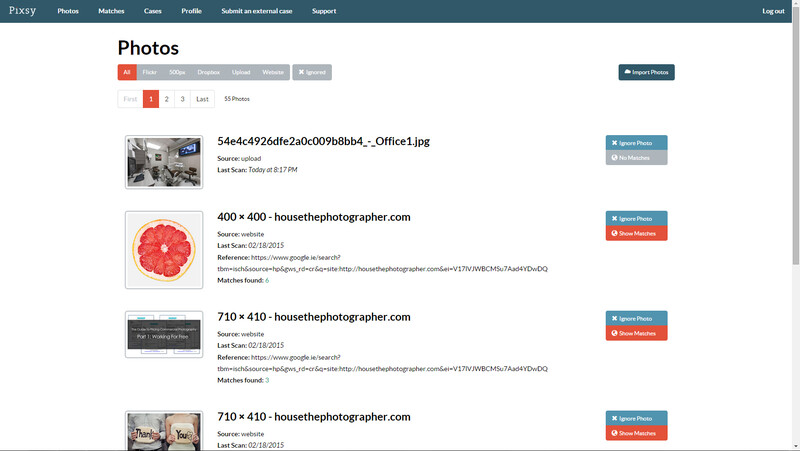Image resolution: width=800 pixels, height=451 pixels.
Task: Filter photos by Upload source
Action: coord(241,72)
